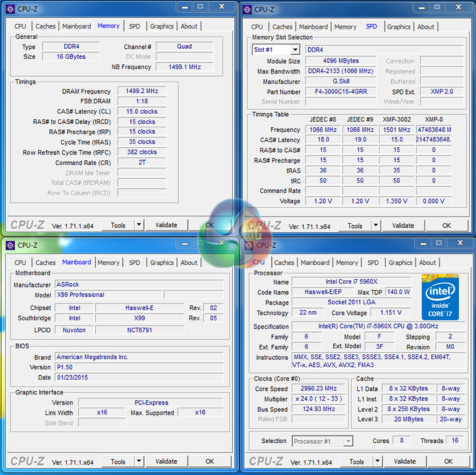Image resolution: width=476 pixels, height=475 pixels.
Task: Select About tab in the Mainboard window
Action: coord(189,262)
